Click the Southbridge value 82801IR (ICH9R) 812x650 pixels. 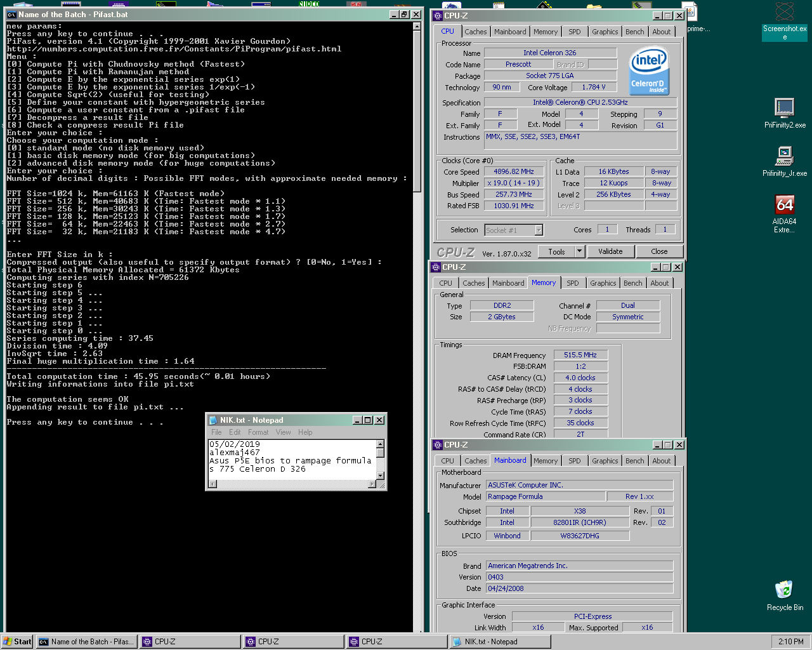[580, 522]
